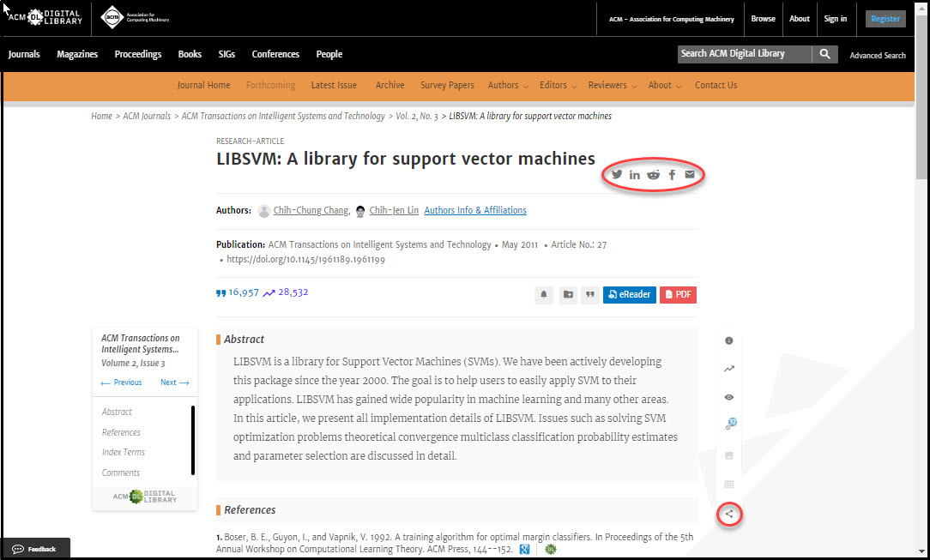Share article on Facebook
The height and width of the screenshot is (560, 930).
[x=672, y=174]
